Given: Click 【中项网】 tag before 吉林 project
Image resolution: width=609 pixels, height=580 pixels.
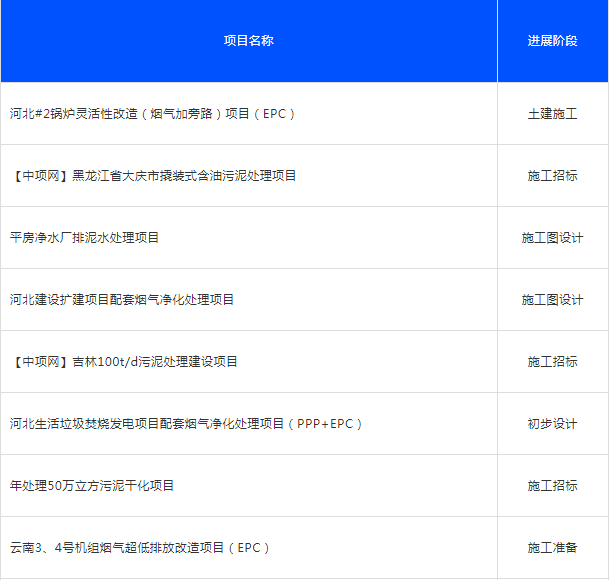Looking at the screenshot, I should pos(40,362).
